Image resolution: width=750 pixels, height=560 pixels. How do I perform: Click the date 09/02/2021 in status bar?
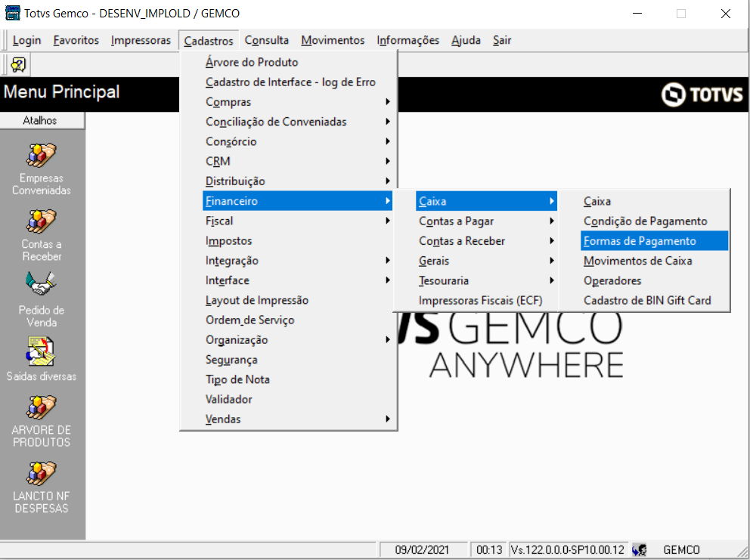(x=423, y=550)
